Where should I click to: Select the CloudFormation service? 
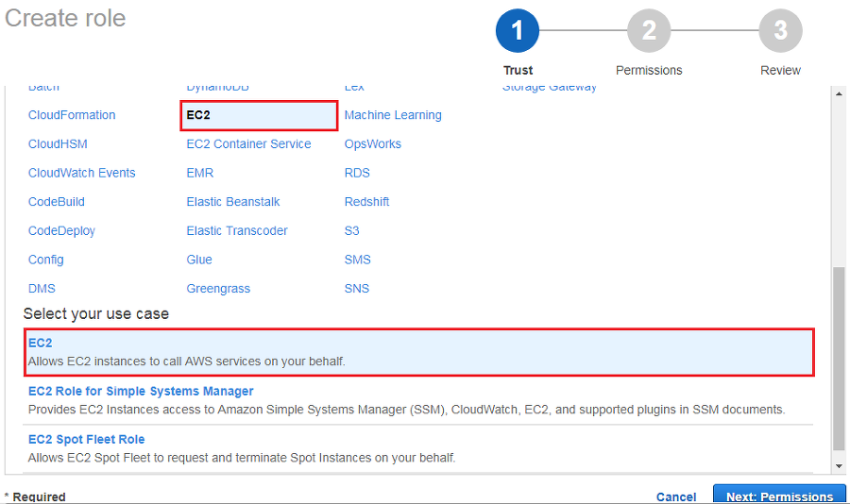click(x=72, y=115)
